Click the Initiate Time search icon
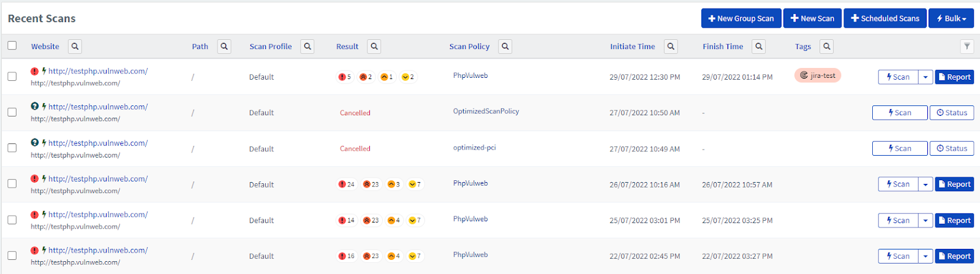Viewport: 980px width, 274px height. [671, 47]
